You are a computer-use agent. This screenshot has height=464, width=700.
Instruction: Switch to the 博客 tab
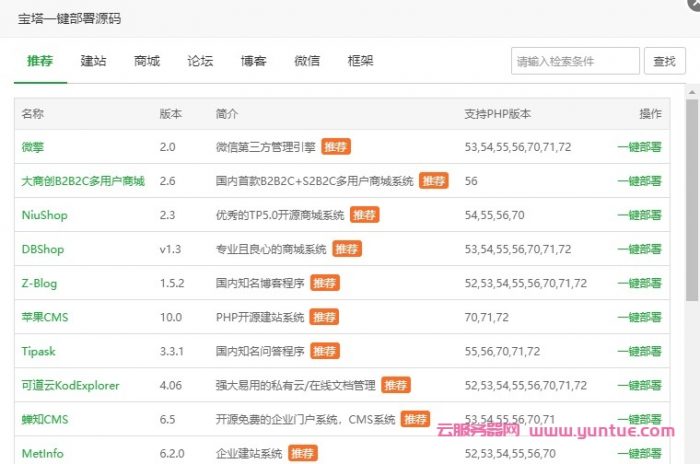point(254,61)
